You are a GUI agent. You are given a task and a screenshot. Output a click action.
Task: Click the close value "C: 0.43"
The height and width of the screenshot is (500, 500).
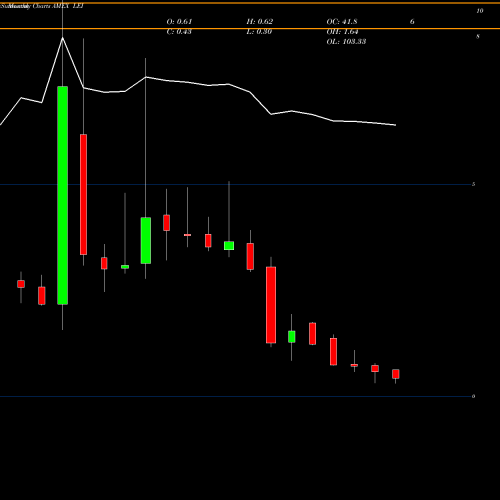coord(179,32)
